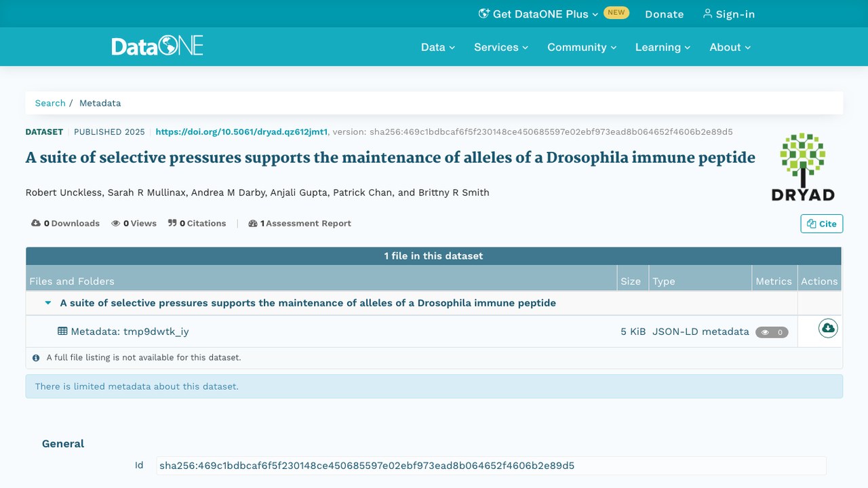Expand the Data menu
Screen dimensions: 868x488
click(438, 47)
